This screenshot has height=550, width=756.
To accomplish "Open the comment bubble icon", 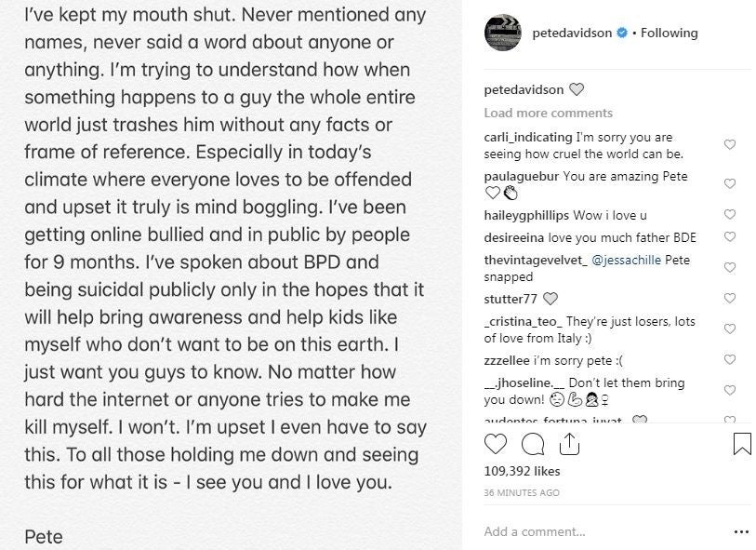I will click(533, 444).
